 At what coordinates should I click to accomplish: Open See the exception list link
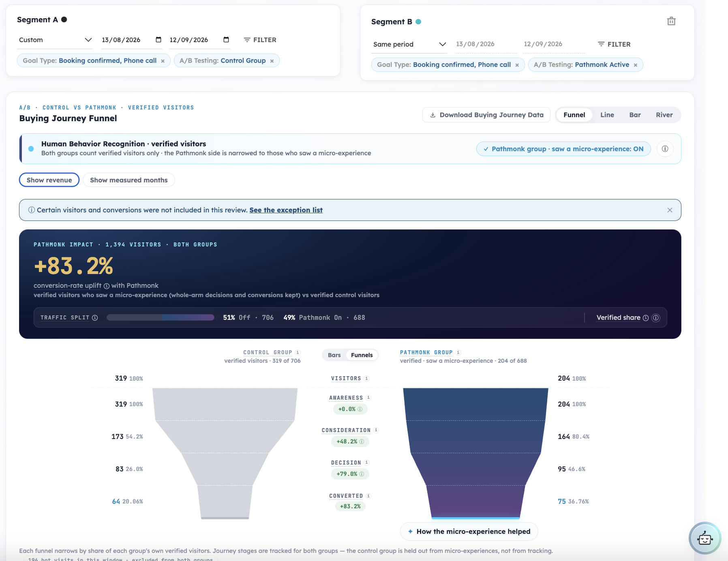286,210
